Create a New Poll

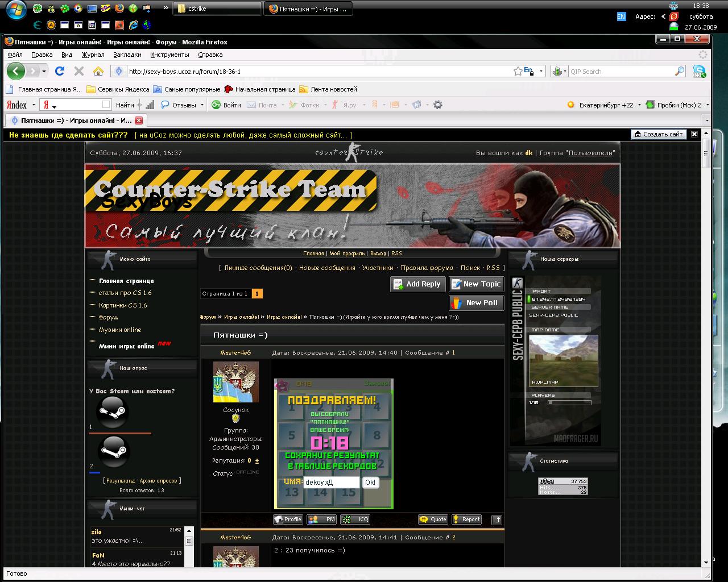coord(477,303)
